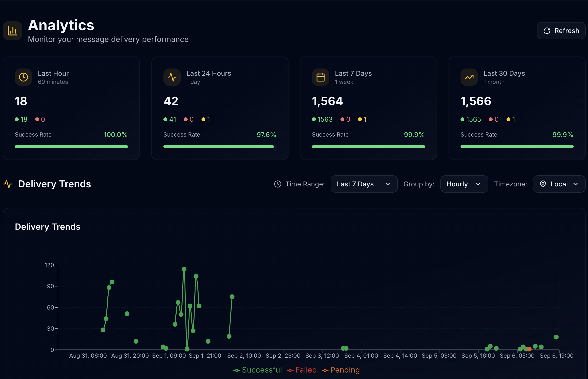Click the Refresh button

[x=561, y=30]
